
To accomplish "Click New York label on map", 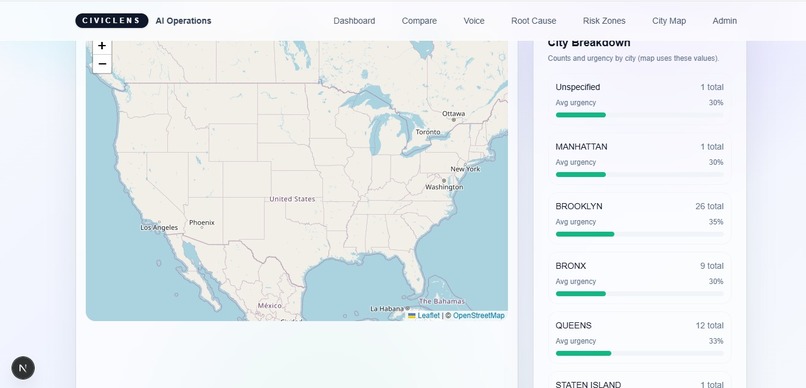I will pyautogui.click(x=465, y=169).
